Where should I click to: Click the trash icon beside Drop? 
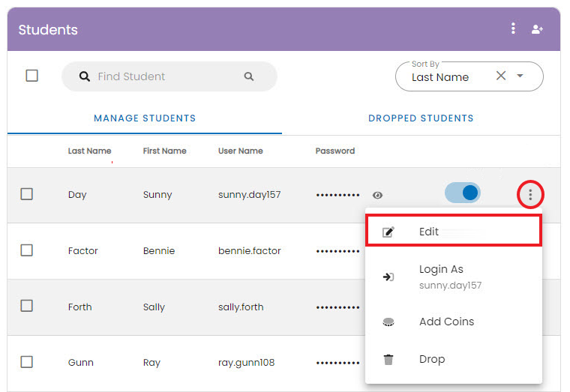pos(388,360)
